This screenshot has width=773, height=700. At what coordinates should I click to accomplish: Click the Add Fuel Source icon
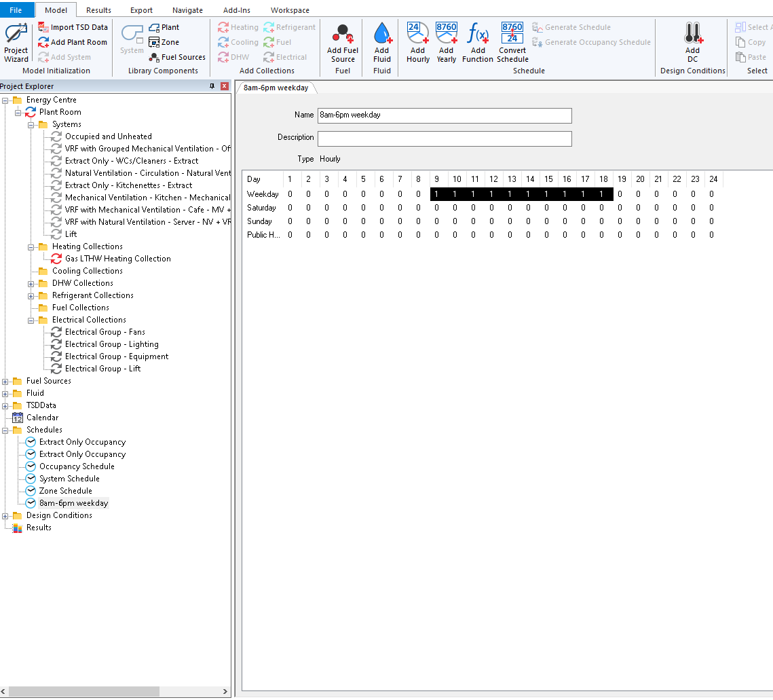[x=343, y=33]
